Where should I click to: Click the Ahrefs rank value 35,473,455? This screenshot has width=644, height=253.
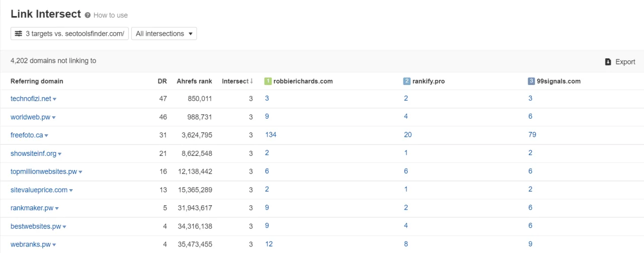coord(196,244)
